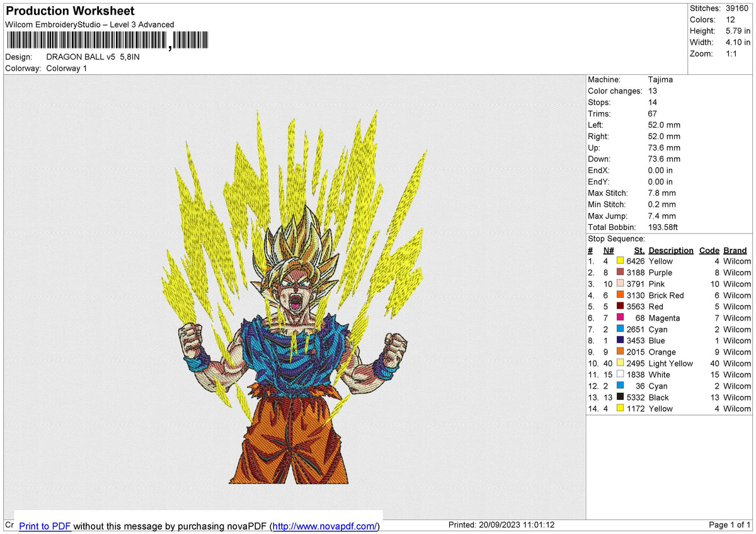Click the Print to PDF link
Viewport: 756px width, 534px height.
pos(45,526)
